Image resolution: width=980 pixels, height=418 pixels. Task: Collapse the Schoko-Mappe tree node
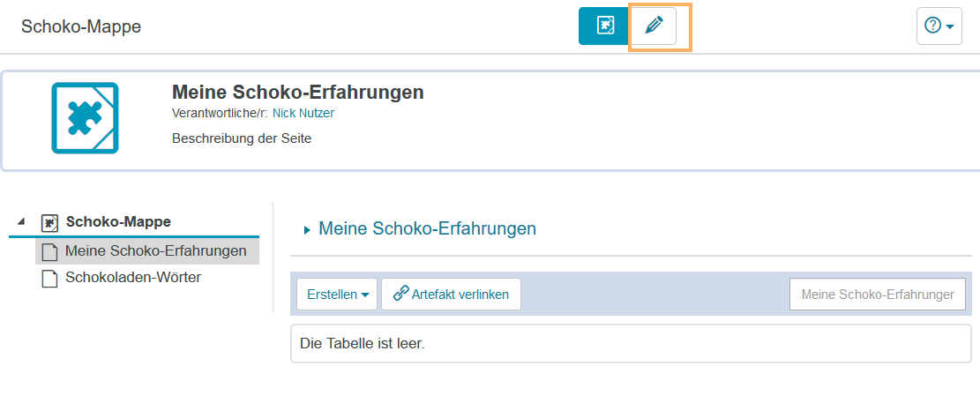pos(21,221)
